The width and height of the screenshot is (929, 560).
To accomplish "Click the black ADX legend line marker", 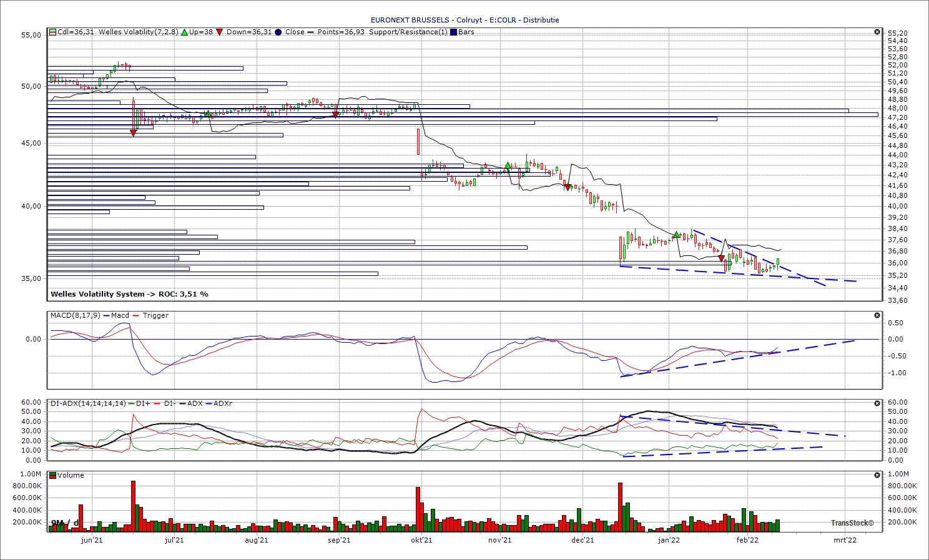I will [182, 403].
